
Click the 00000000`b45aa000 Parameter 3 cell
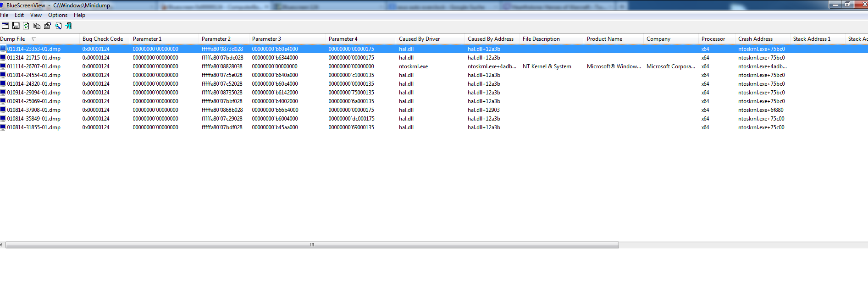tap(275, 127)
